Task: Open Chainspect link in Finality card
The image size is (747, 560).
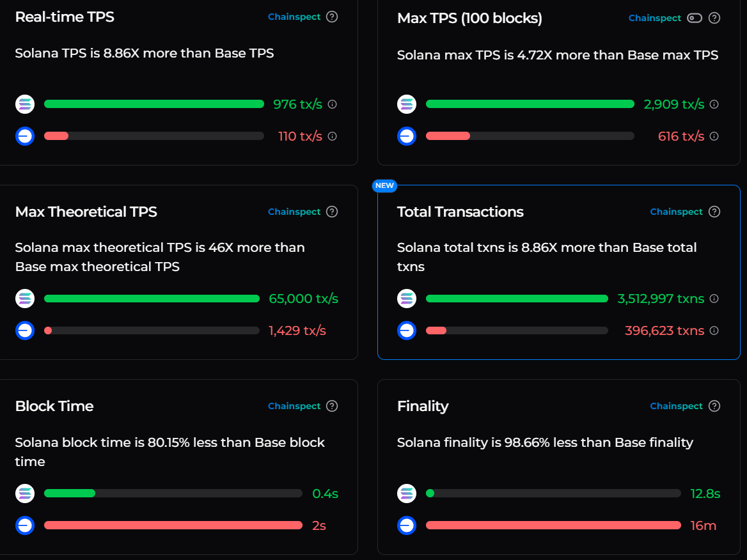Action: coord(676,406)
